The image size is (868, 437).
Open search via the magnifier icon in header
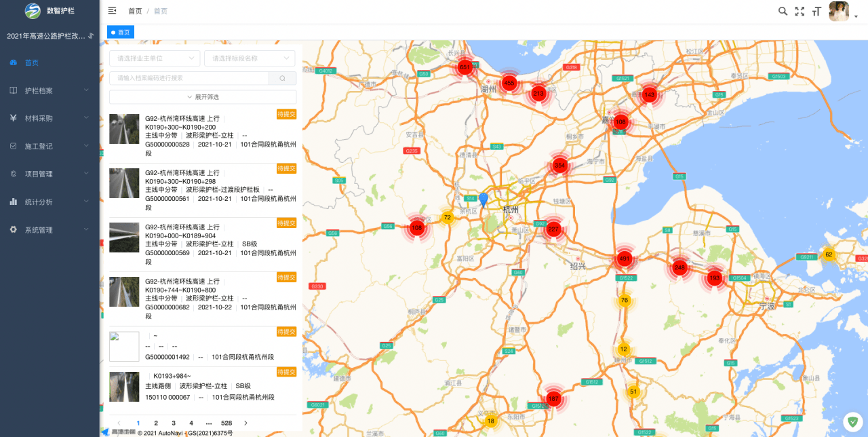783,11
